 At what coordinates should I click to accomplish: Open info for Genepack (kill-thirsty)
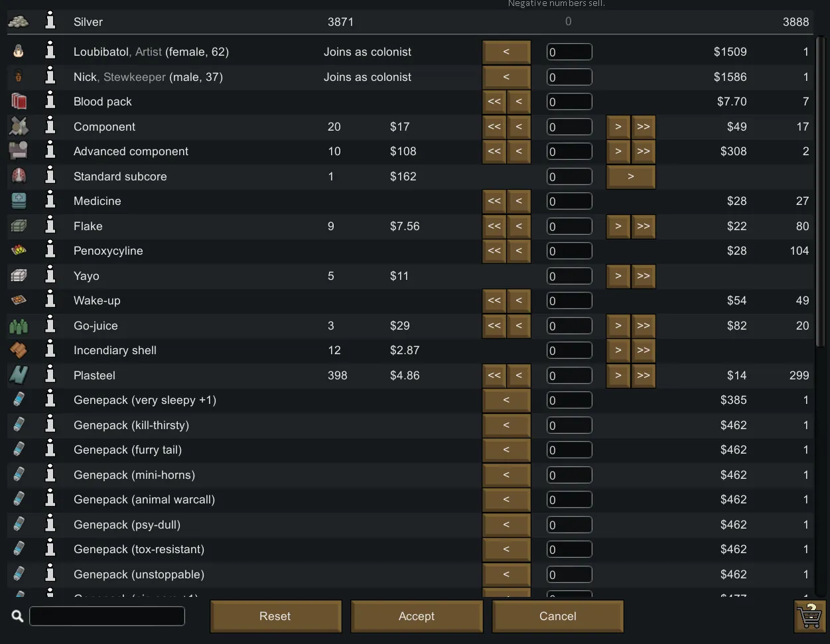click(50, 425)
